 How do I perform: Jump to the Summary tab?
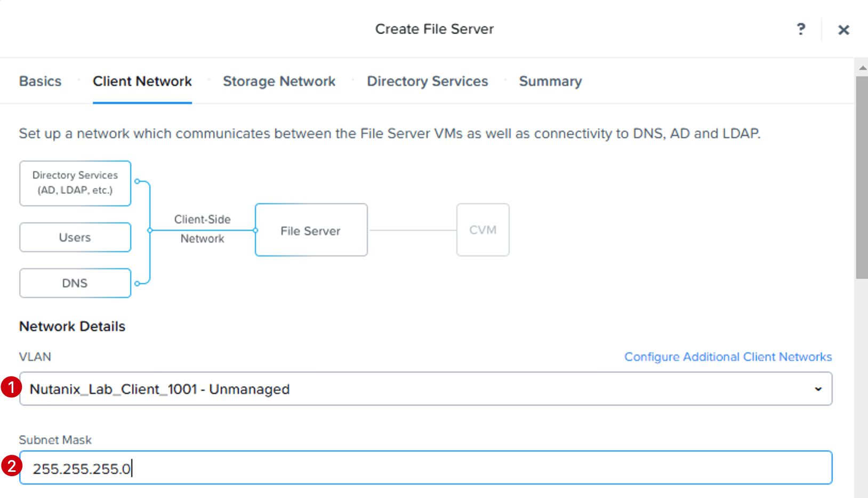[551, 81]
